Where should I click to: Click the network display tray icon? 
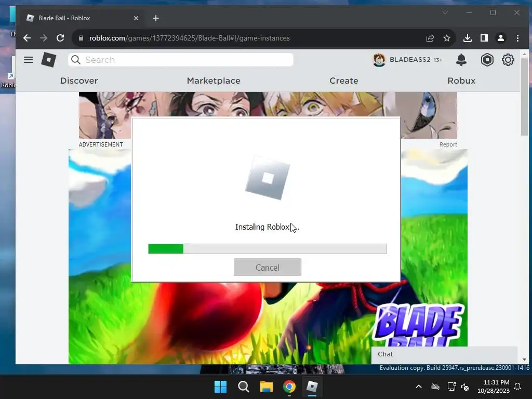[x=451, y=387]
